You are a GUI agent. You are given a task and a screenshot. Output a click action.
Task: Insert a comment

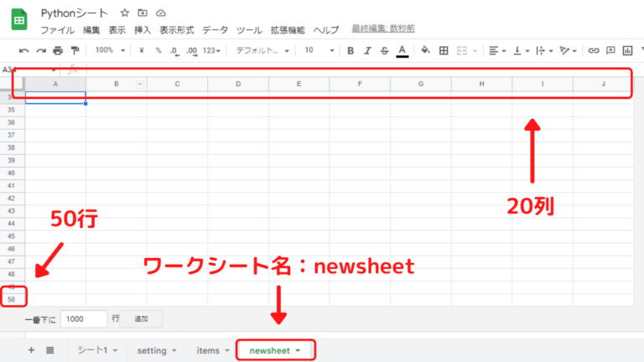tap(610, 50)
